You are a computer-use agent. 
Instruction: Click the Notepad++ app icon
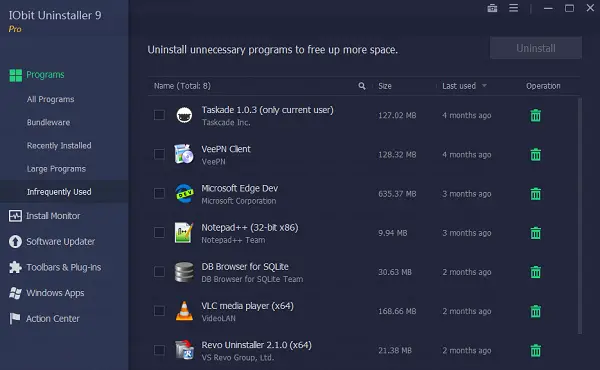pyautogui.click(x=184, y=233)
